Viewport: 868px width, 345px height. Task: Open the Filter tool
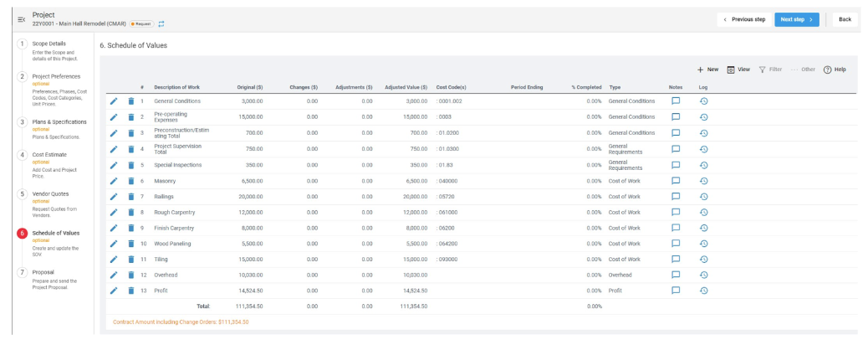(x=770, y=70)
